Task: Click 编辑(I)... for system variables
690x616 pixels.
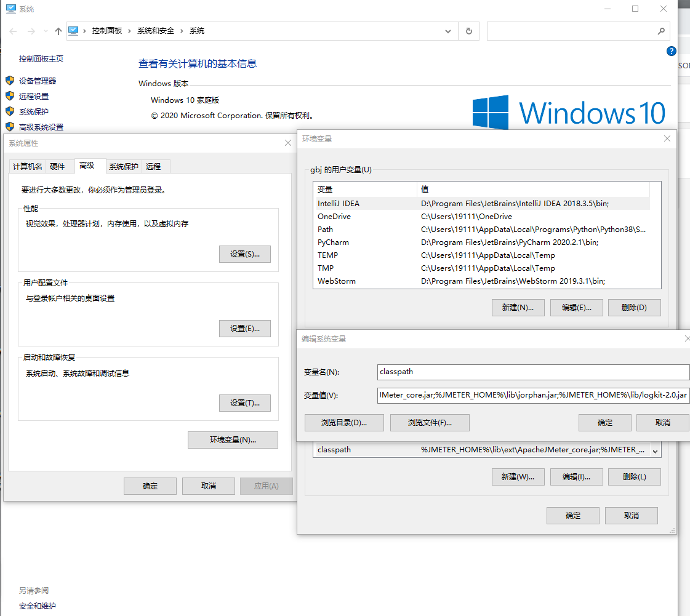Action: (x=577, y=477)
